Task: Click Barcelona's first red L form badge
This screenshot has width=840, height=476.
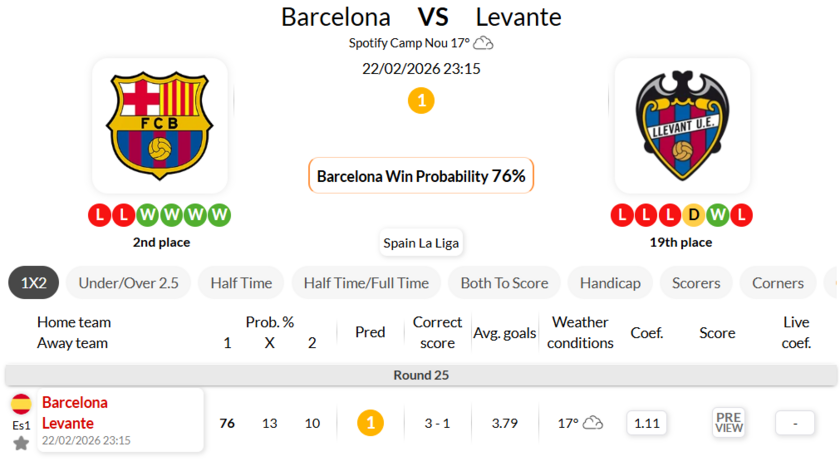Action: coord(99,215)
